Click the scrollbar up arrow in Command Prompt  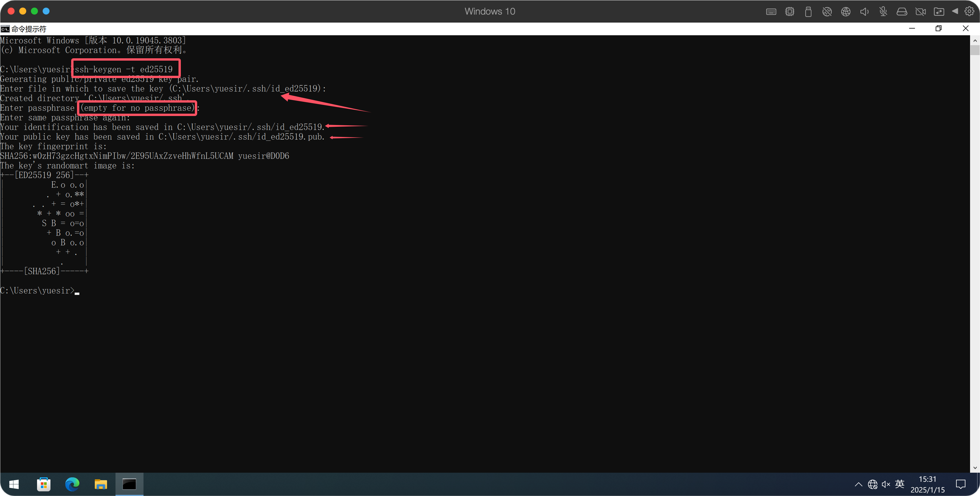[975, 41]
